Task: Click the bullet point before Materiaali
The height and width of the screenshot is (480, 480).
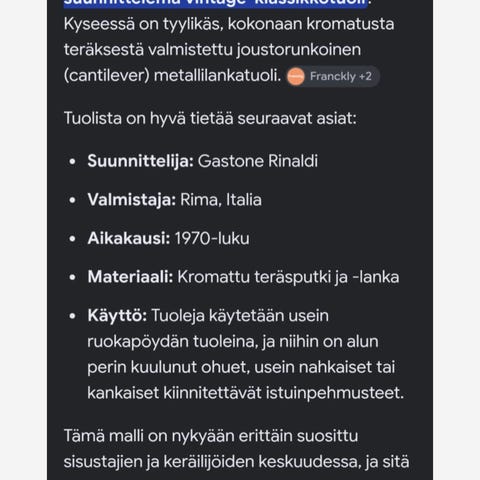Action: 72,277
